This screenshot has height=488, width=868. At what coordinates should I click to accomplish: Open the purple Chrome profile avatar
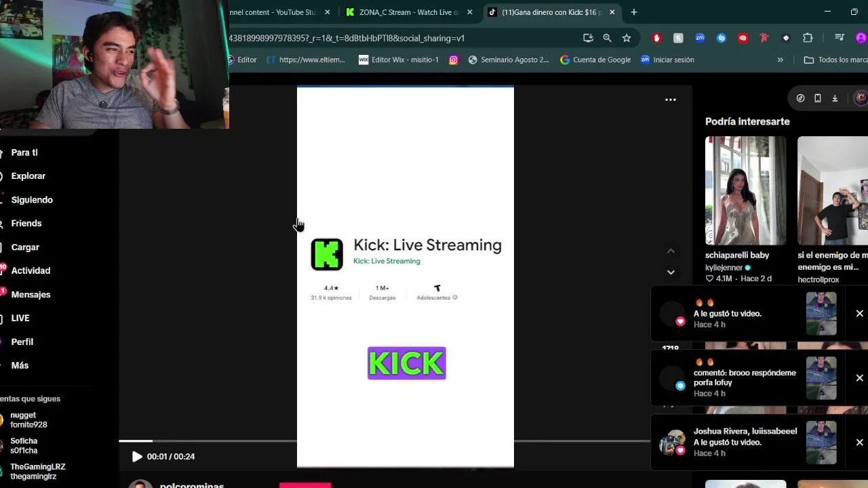click(861, 38)
